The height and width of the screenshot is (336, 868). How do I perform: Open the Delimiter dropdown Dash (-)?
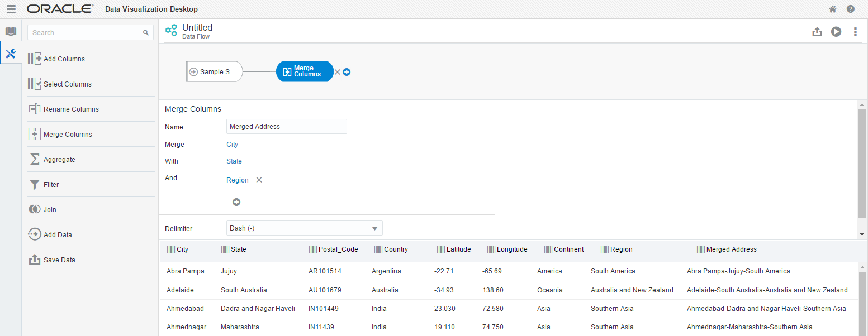305,228
